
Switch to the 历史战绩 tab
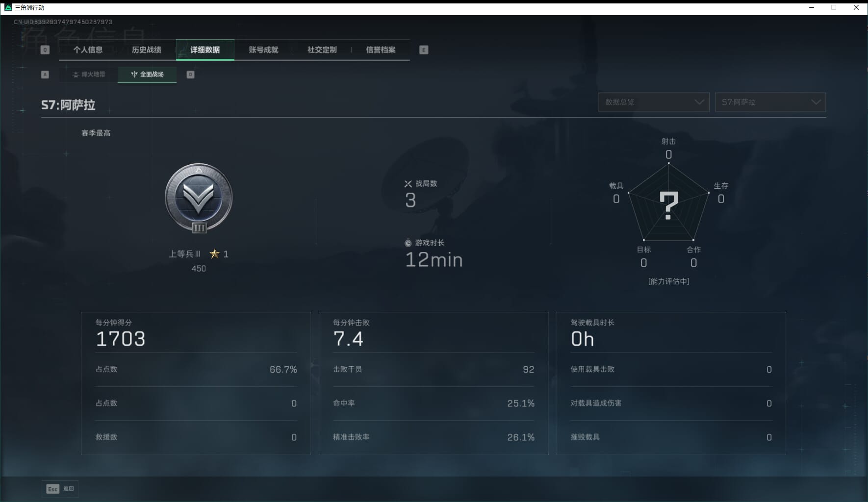[146, 50]
